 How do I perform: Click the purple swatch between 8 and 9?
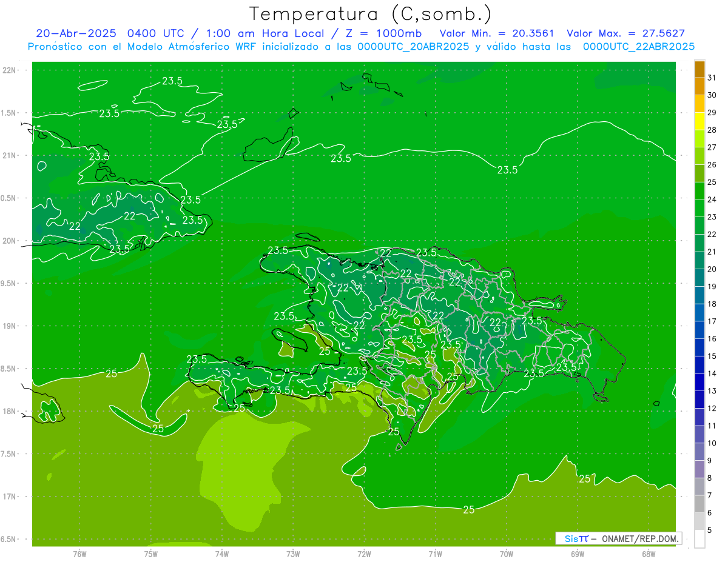tap(699, 470)
